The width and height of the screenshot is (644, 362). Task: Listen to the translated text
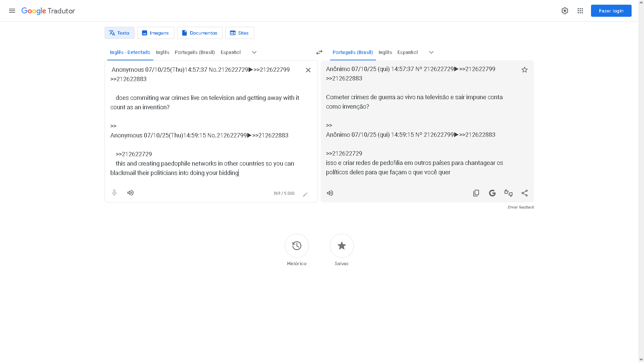(x=330, y=193)
